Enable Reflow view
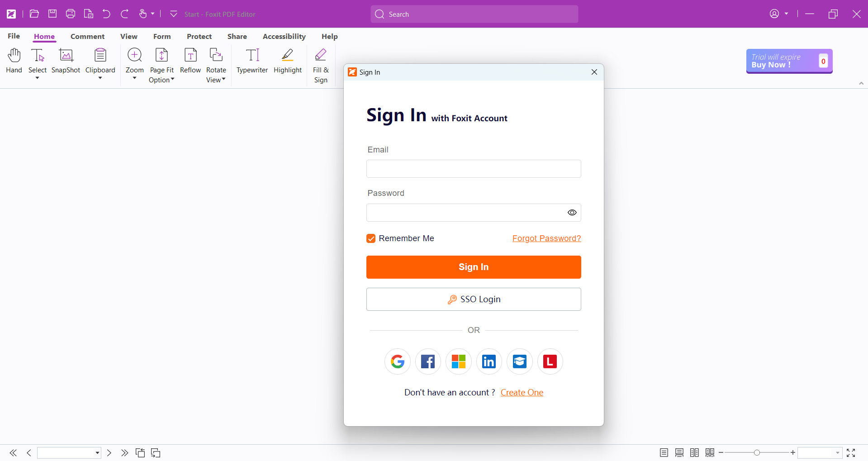Viewport: 868px width, 461px height. tap(190, 61)
